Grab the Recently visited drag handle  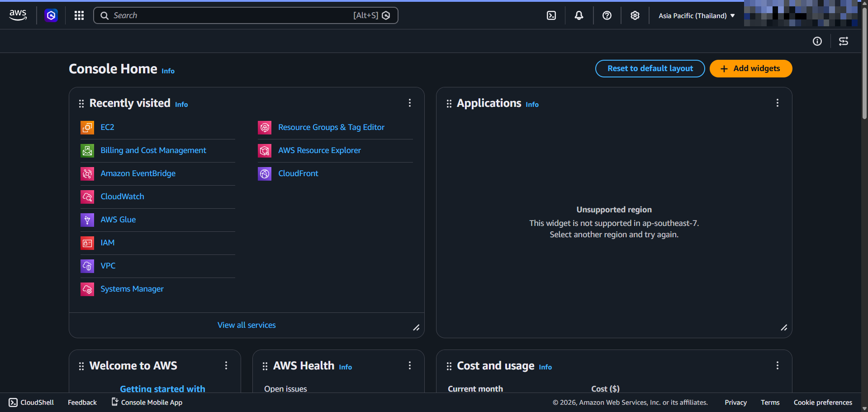point(81,104)
